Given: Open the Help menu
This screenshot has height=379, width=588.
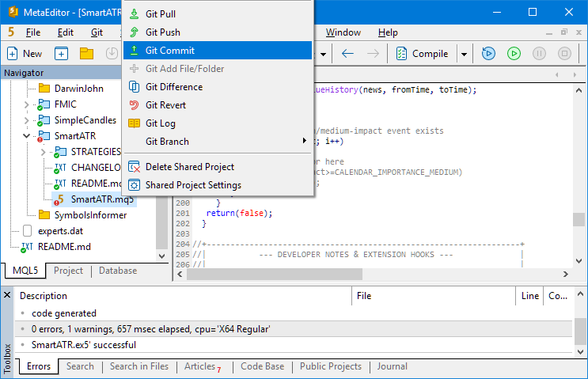Looking at the screenshot, I should click(388, 32).
